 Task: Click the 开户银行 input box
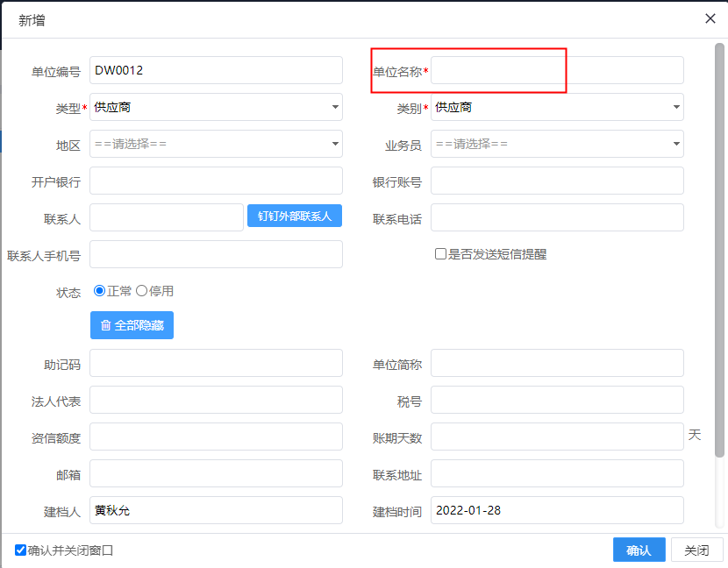pos(216,181)
